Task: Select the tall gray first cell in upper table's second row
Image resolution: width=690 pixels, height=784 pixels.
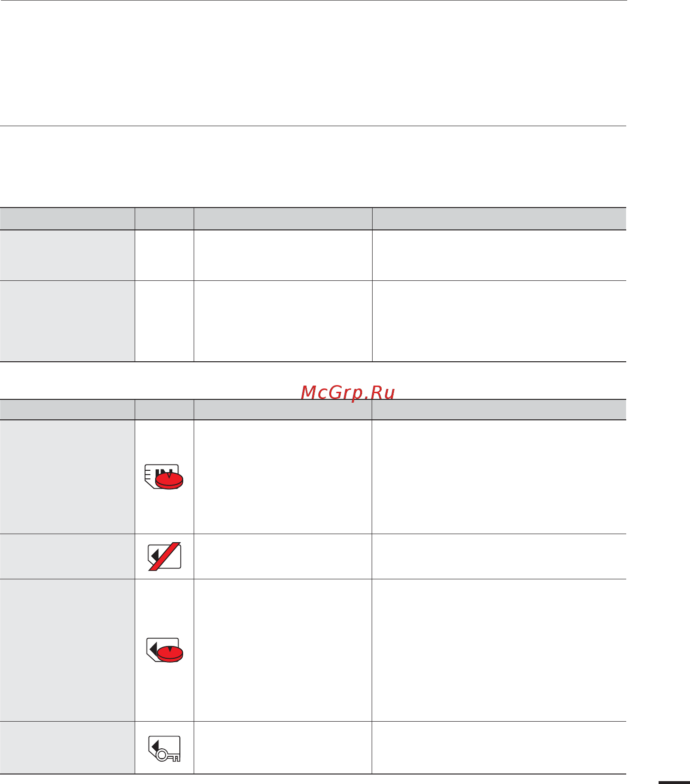Action: 67,321
